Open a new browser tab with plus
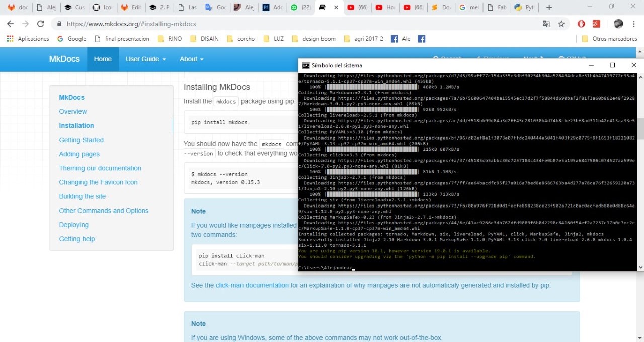Viewport: 644px width, 342px height. coord(549,7)
